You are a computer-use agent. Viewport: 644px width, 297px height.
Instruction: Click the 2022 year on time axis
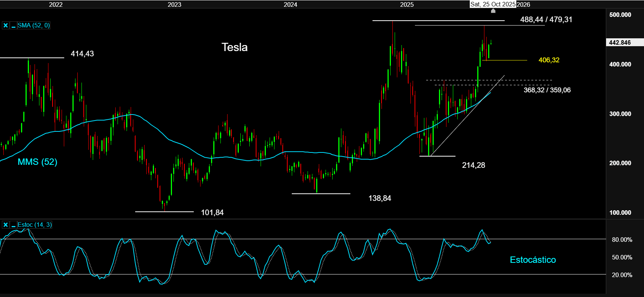point(56,5)
